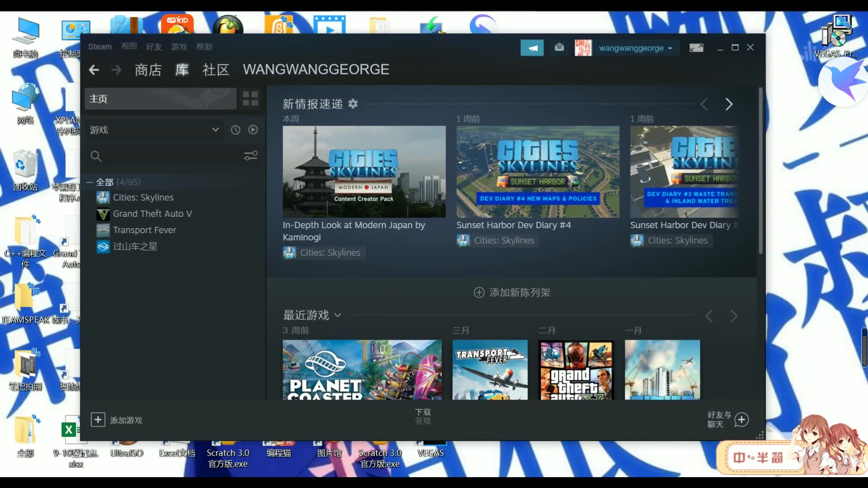
Task: Open VEGAS Pro desktop shortcut
Action: 835,37
